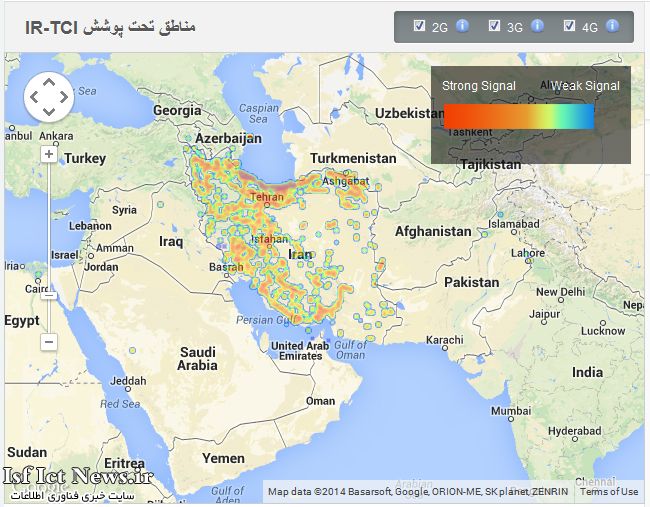Open the 2G info icon

(x=463, y=26)
